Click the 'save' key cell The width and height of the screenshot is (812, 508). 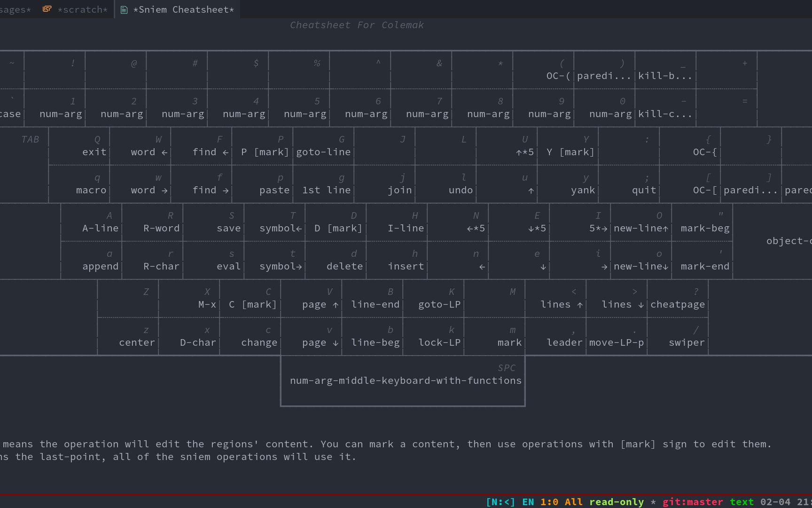(x=214, y=222)
